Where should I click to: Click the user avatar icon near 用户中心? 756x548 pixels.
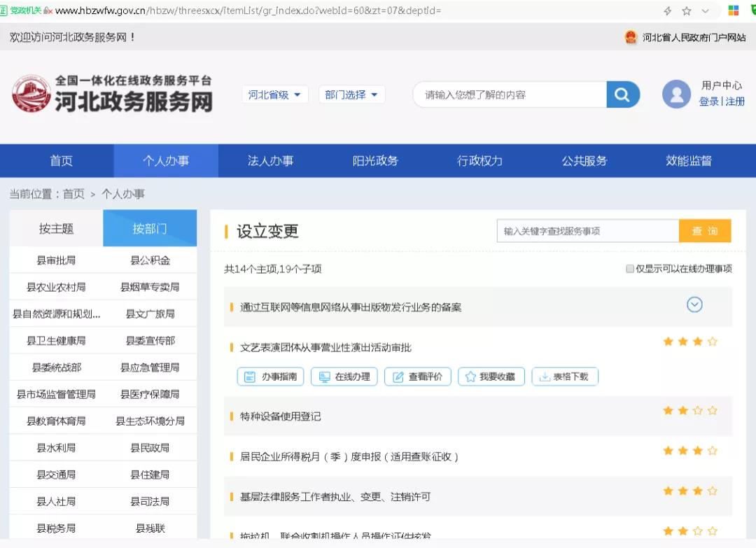point(676,94)
